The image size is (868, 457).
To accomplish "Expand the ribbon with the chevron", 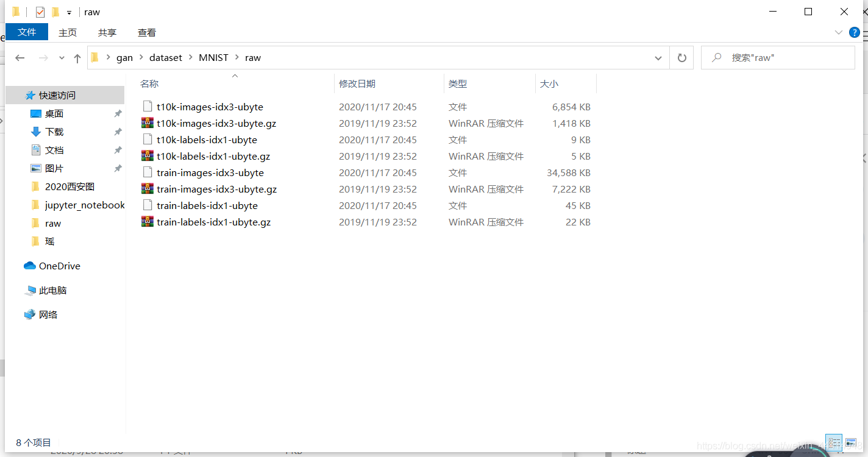I will [838, 32].
